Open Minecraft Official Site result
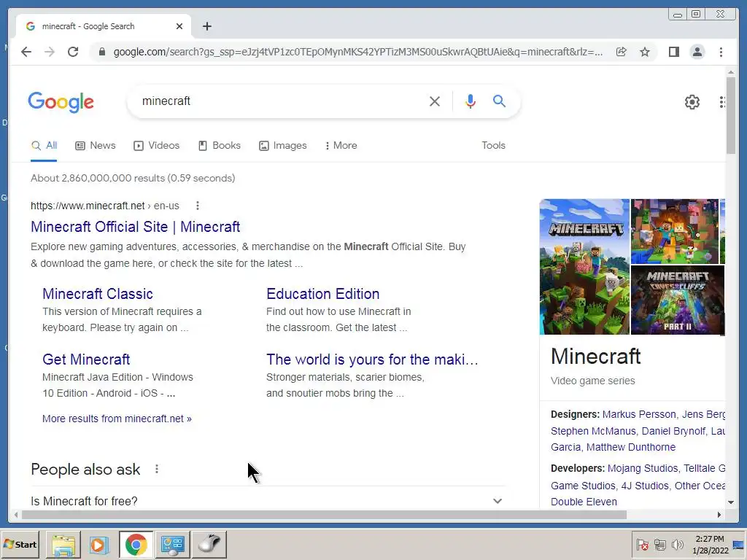 (x=135, y=227)
